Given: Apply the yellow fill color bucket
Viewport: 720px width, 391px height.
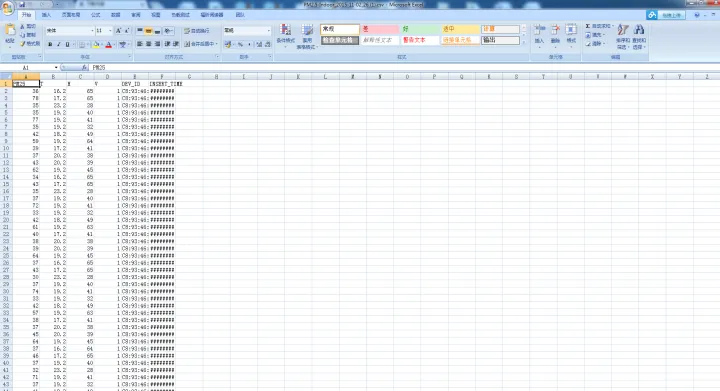Looking at the screenshot, I should [x=96, y=45].
